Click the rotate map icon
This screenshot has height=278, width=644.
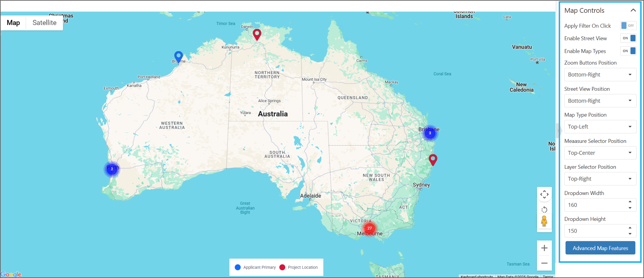544,210
